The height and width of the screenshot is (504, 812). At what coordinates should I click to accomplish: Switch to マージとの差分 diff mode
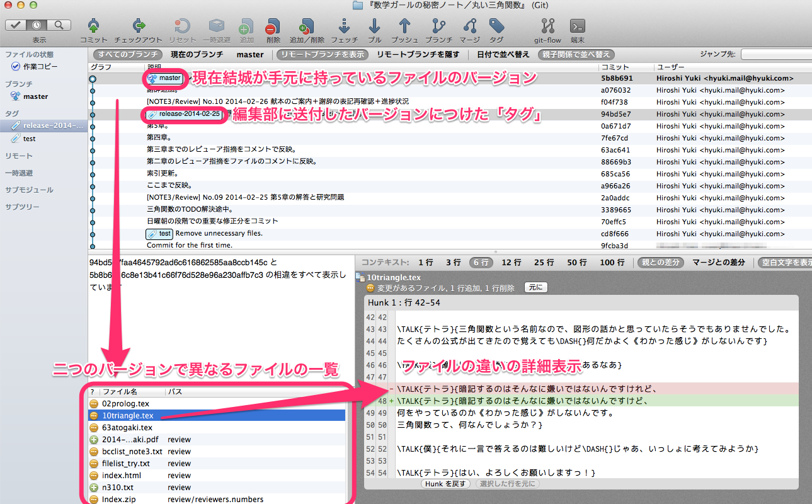tap(718, 262)
